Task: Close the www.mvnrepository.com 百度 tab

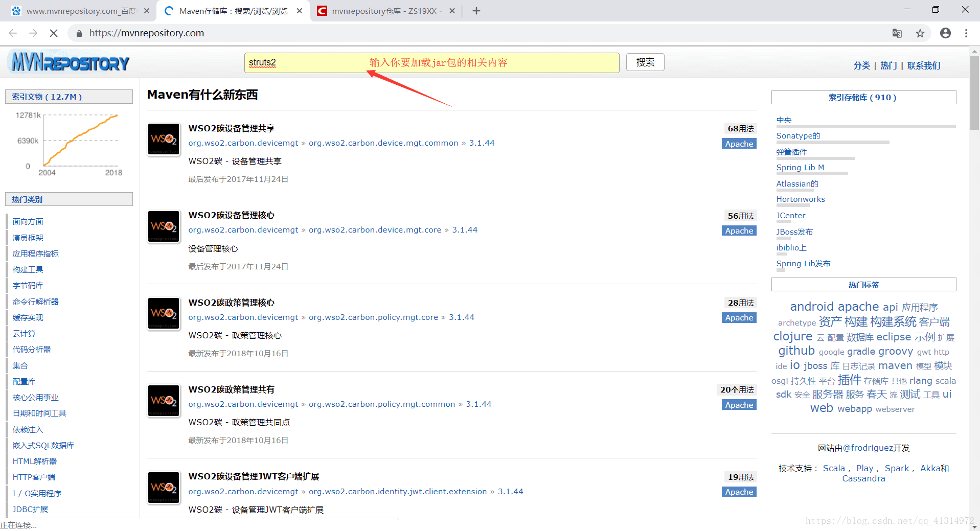Action: pos(147,11)
